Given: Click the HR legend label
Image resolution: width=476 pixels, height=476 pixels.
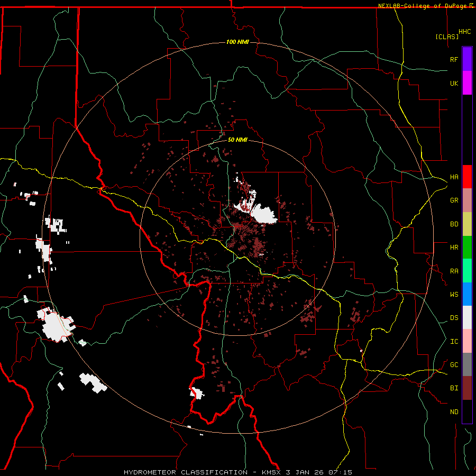Looking at the screenshot, I should [x=454, y=248].
